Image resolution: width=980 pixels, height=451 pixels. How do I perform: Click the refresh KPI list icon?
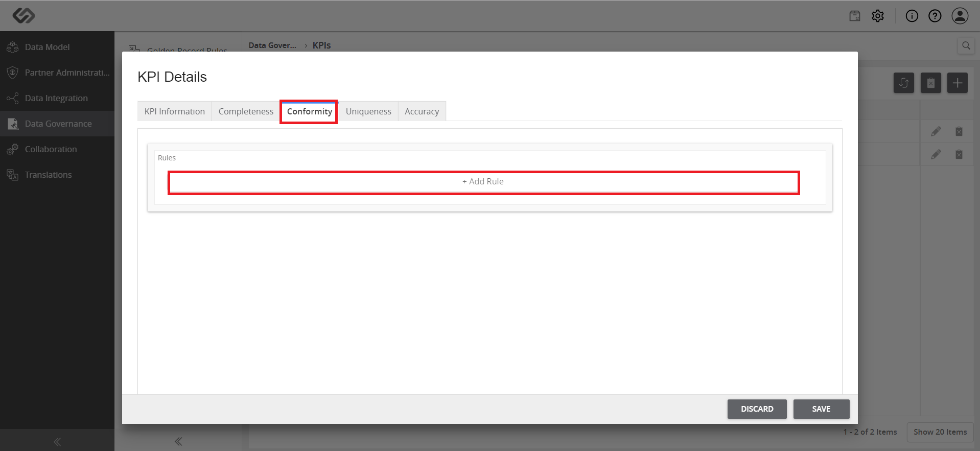tap(904, 83)
